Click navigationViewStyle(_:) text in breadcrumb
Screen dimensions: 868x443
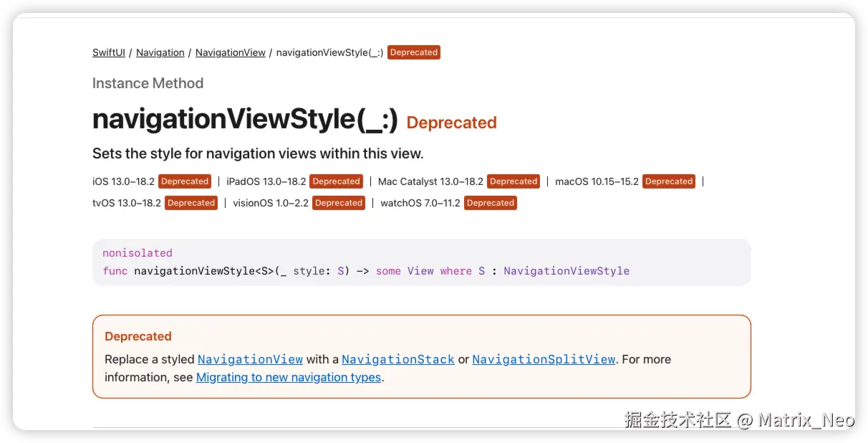pos(329,52)
